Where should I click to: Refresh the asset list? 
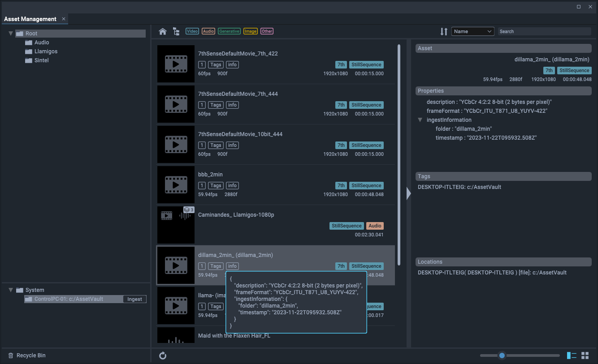(163, 355)
